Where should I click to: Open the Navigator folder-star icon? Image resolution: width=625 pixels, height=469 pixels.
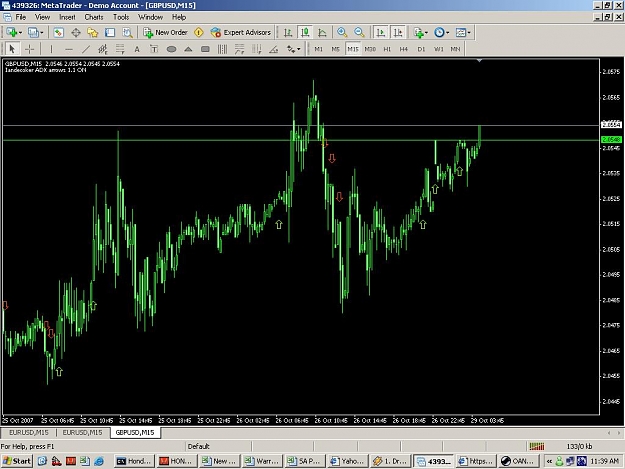[x=93, y=32]
